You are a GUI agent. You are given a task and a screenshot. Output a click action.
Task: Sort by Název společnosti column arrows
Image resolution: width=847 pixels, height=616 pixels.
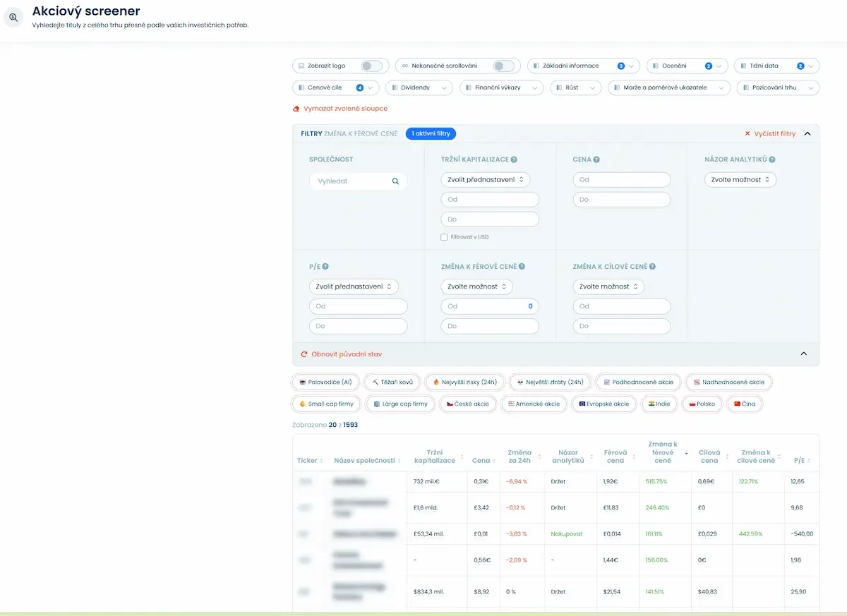[x=399, y=461]
